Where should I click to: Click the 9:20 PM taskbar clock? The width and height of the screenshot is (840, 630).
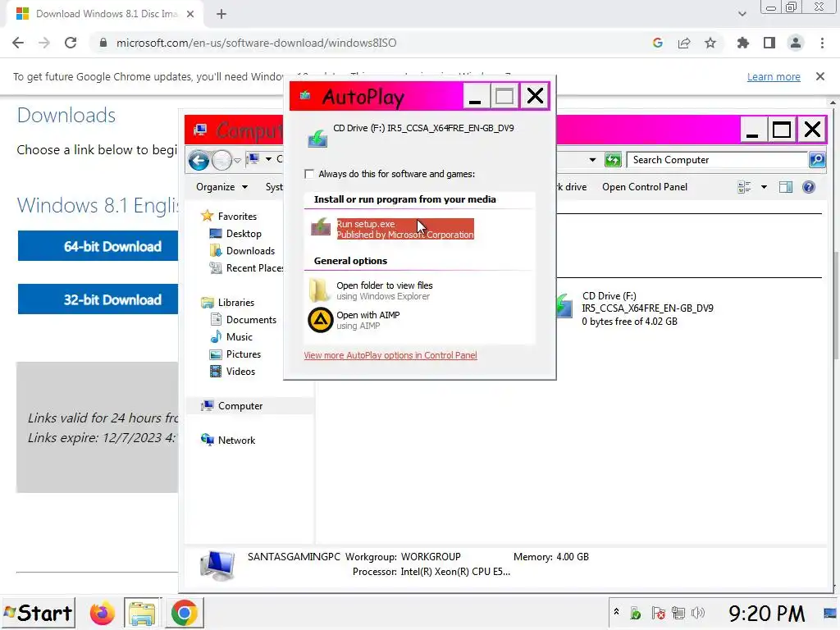pos(767,614)
